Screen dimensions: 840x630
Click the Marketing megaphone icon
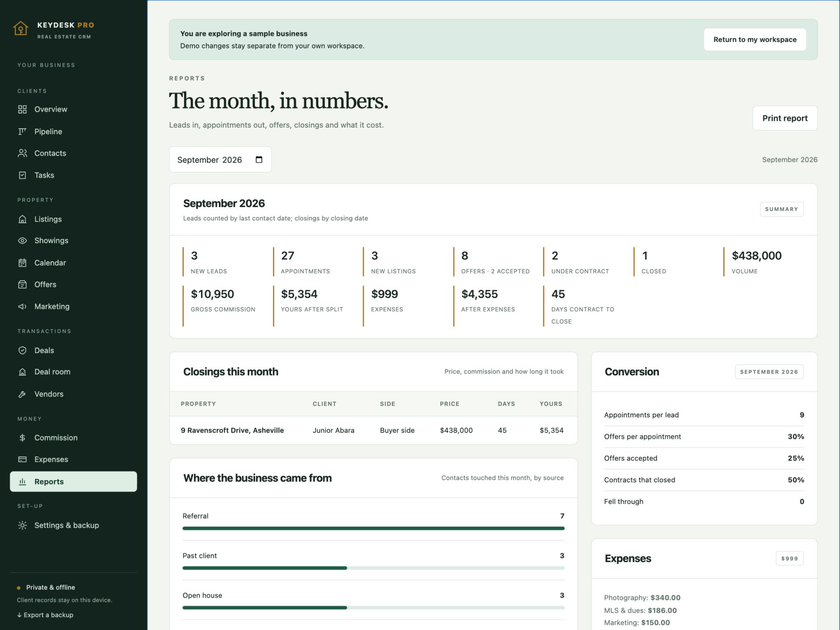coord(22,306)
